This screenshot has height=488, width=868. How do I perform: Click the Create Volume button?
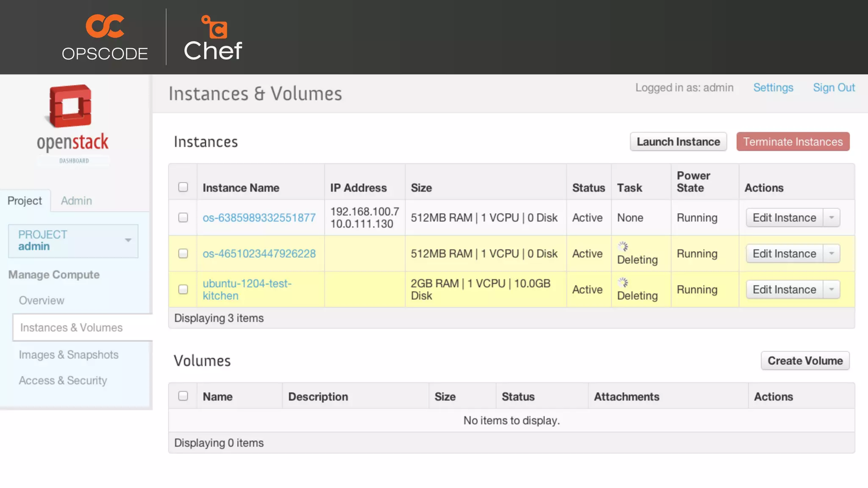pos(805,361)
